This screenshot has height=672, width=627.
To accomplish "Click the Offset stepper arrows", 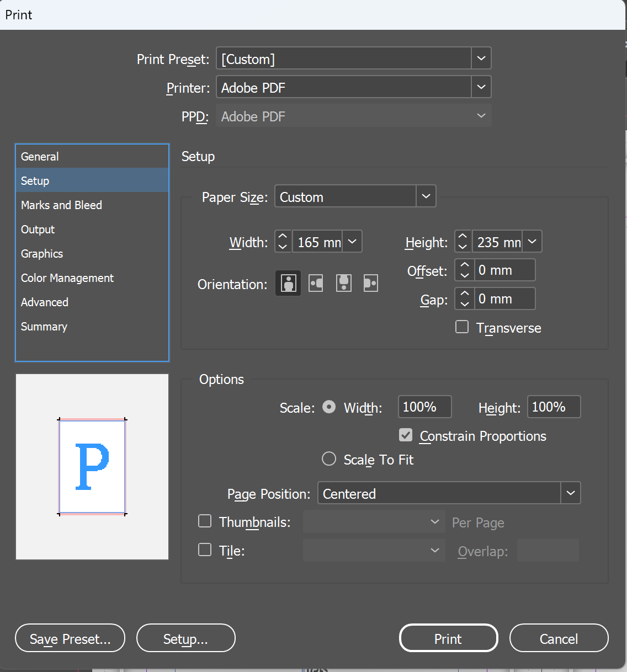I will point(464,270).
